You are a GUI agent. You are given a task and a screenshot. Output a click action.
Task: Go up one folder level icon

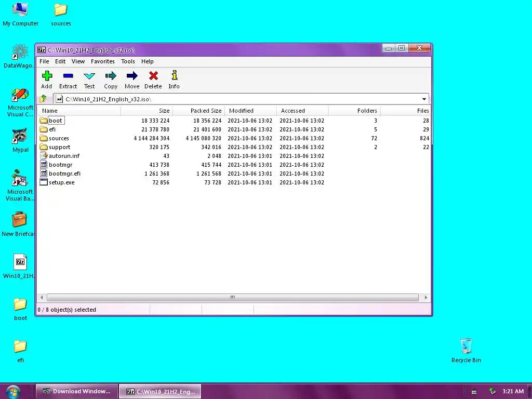43,99
